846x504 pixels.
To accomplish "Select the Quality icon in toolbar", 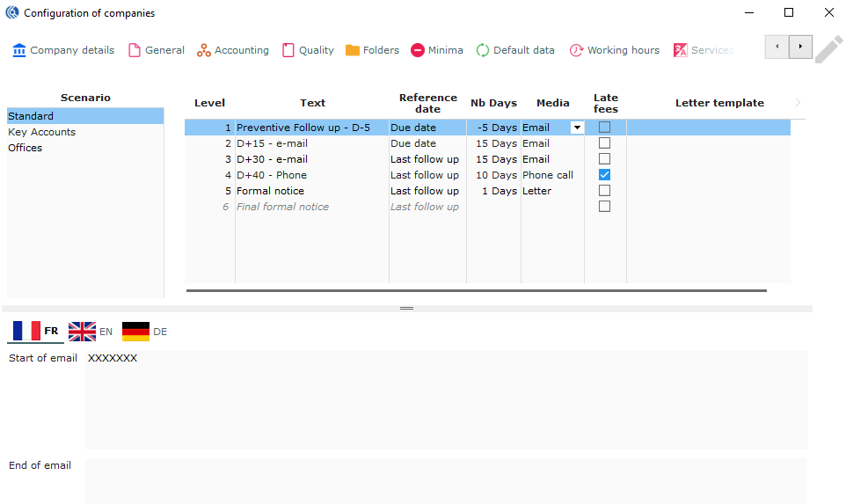I will [x=288, y=50].
